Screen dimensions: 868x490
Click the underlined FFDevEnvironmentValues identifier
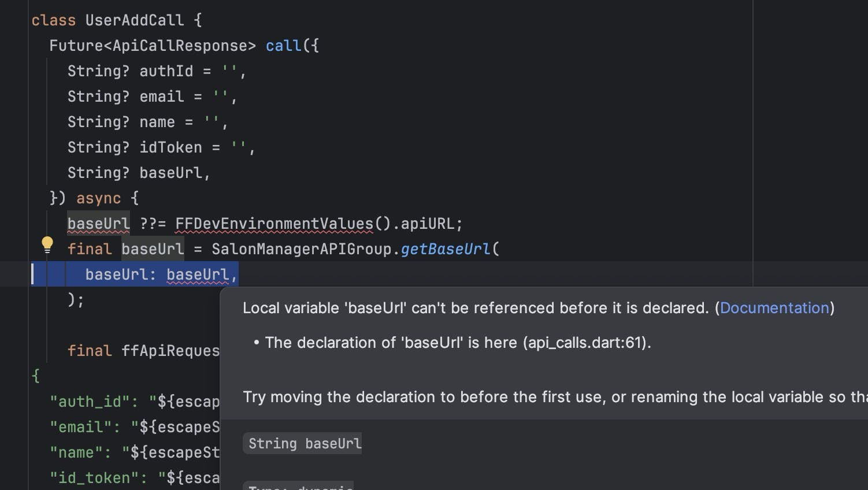(x=274, y=224)
